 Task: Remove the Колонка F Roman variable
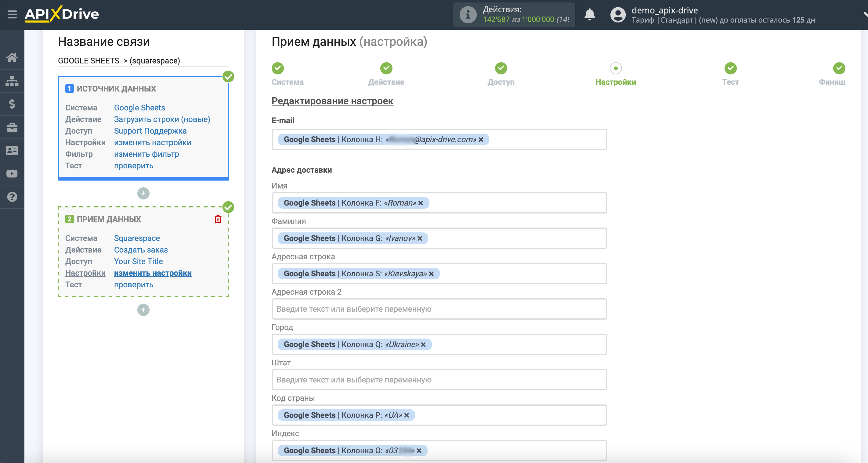coord(421,203)
